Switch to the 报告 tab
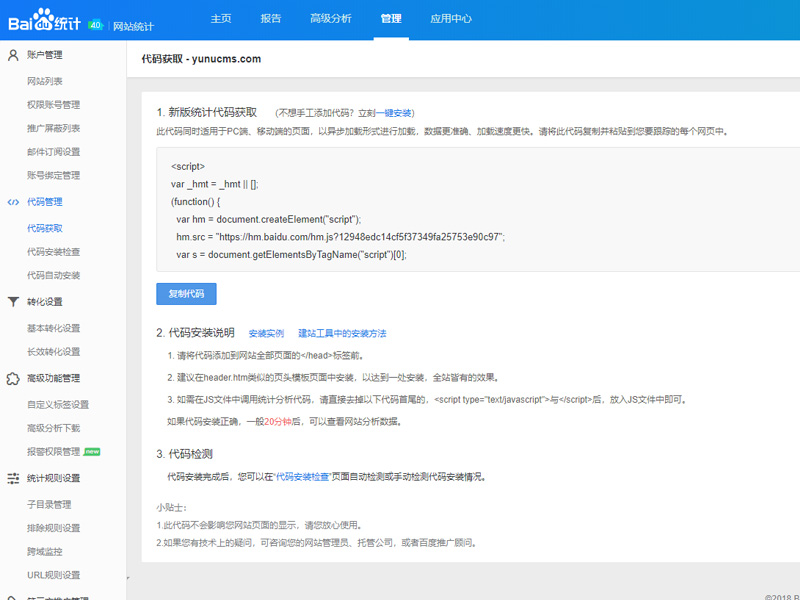 pyautogui.click(x=270, y=19)
